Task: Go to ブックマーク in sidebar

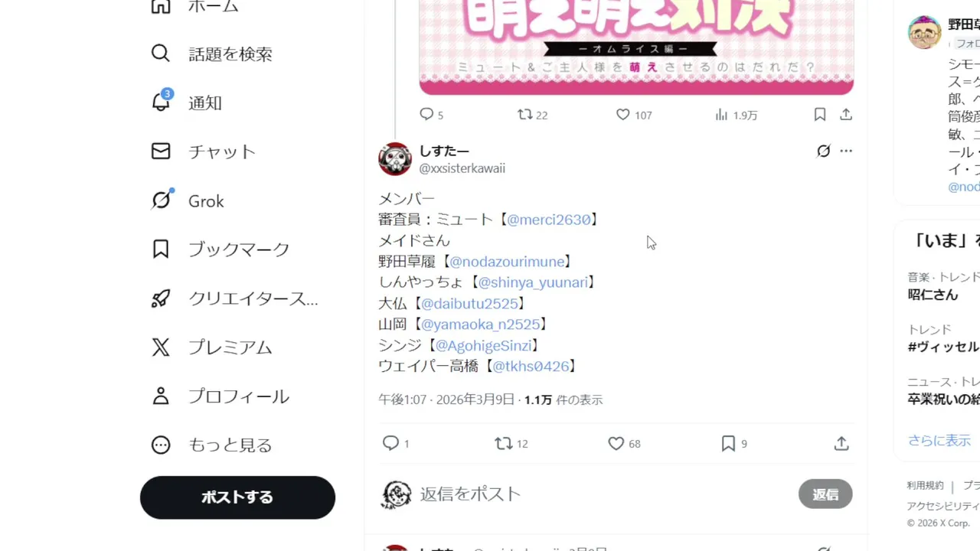Action: pyautogui.click(x=220, y=249)
